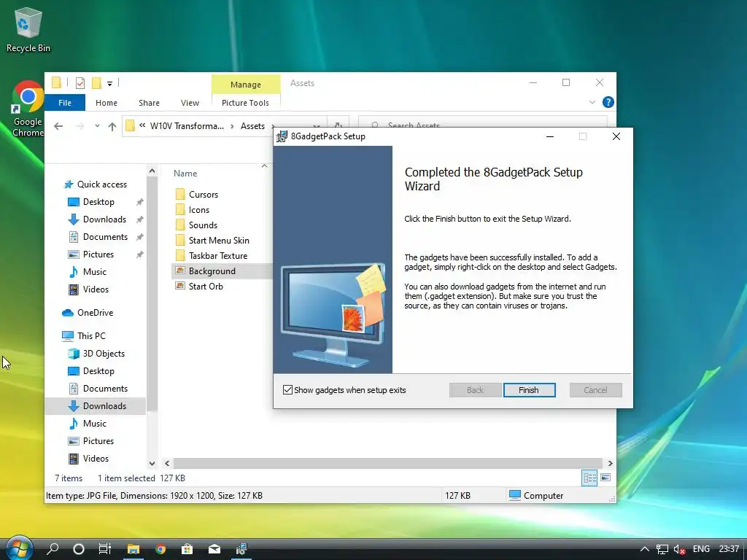
Task: Open ENG language indicator
Action: 701,549
